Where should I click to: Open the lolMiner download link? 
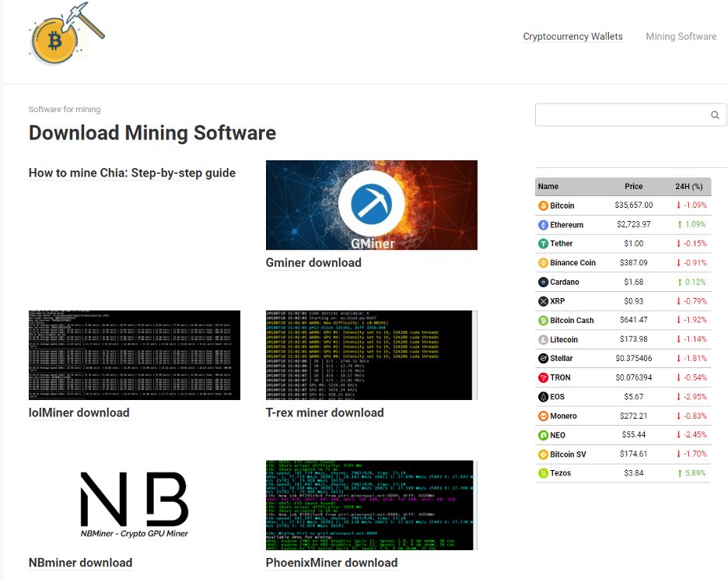[x=79, y=412]
